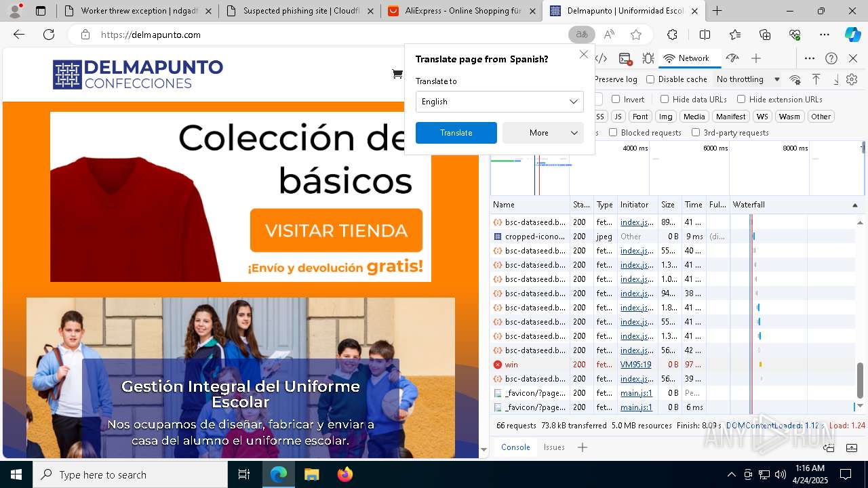Open the shopping cart icon on site
868x488 pixels.
[x=397, y=74]
